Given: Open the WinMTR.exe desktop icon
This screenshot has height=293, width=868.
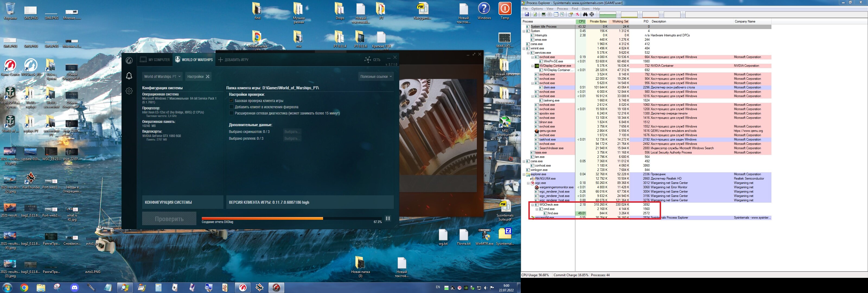Looking at the screenshot, I should tap(484, 237).
